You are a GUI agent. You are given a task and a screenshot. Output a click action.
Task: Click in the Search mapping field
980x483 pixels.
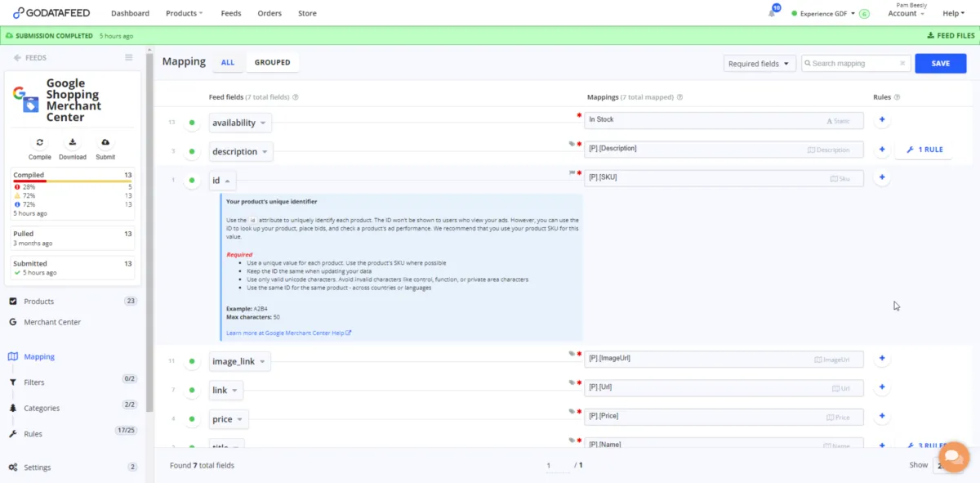[855, 63]
